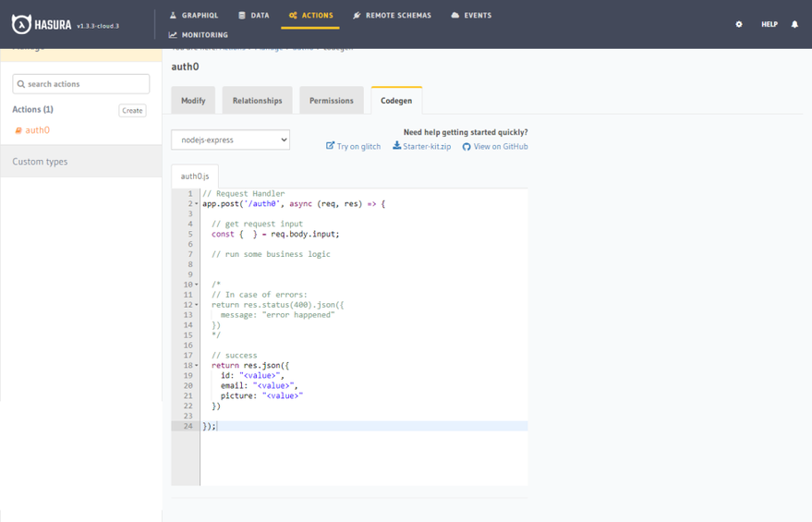Image resolution: width=812 pixels, height=522 pixels.
Task: Click the '// run some business logic' comment
Action: [271, 254]
